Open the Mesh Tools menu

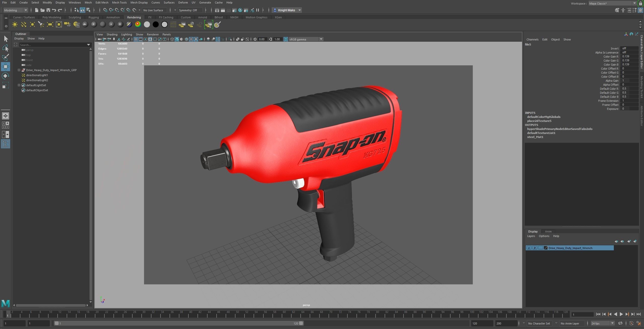click(x=119, y=3)
